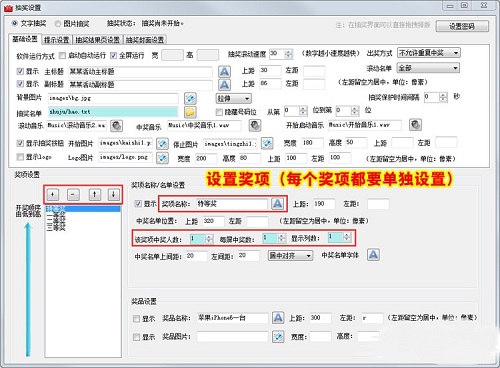This screenshot has width=500, height=368.
Task: Adjust the 位到第 ending digit stepper
Action: coord(355,110)
